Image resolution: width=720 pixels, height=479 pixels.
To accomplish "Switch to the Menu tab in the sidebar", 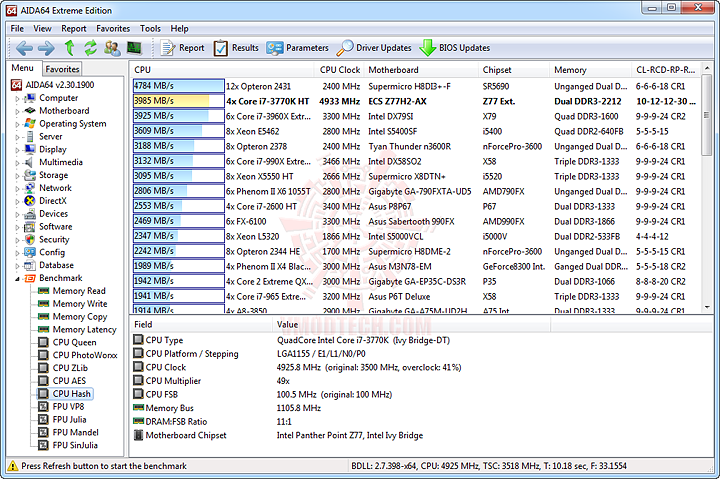I will click(x=22, y=68).
